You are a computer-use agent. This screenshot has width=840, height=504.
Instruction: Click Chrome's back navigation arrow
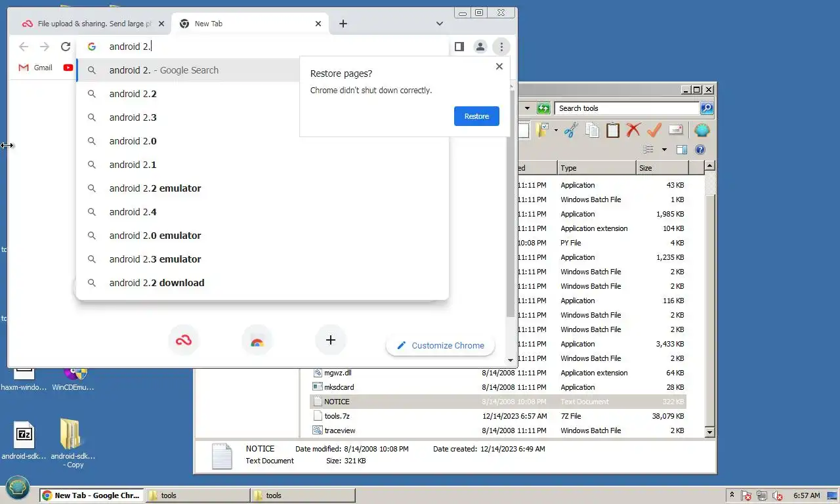[24, 47]
